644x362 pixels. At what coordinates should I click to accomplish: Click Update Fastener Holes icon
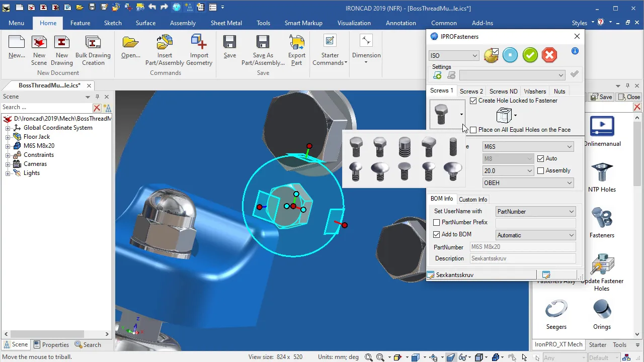pyautogui.click(x=602, y=265)
